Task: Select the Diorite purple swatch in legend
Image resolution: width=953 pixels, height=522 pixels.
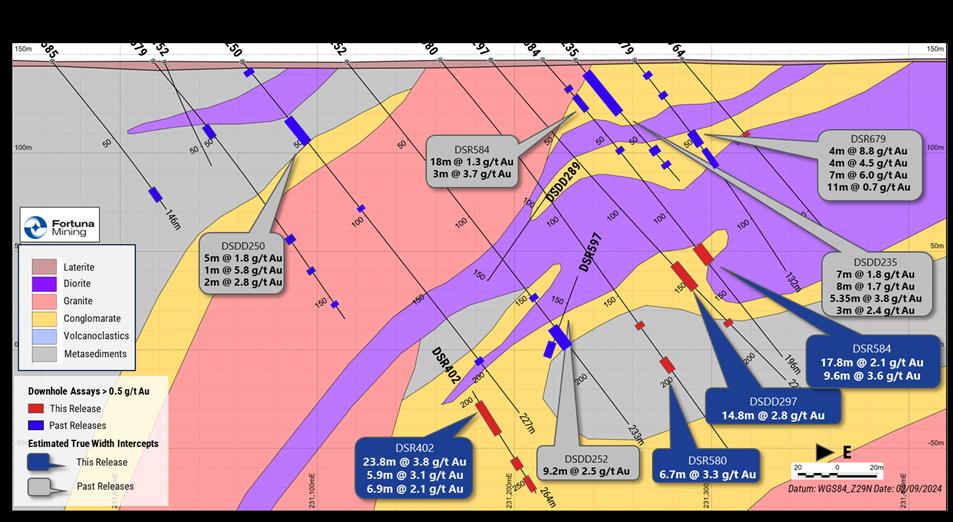Action: (44, 284)
